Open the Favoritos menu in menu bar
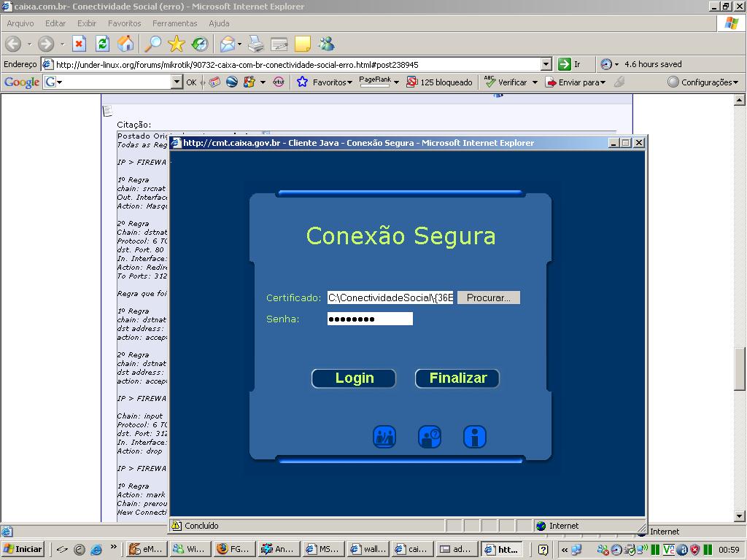The height and width of the screenshot is (560, 747). tap(124, 23)
